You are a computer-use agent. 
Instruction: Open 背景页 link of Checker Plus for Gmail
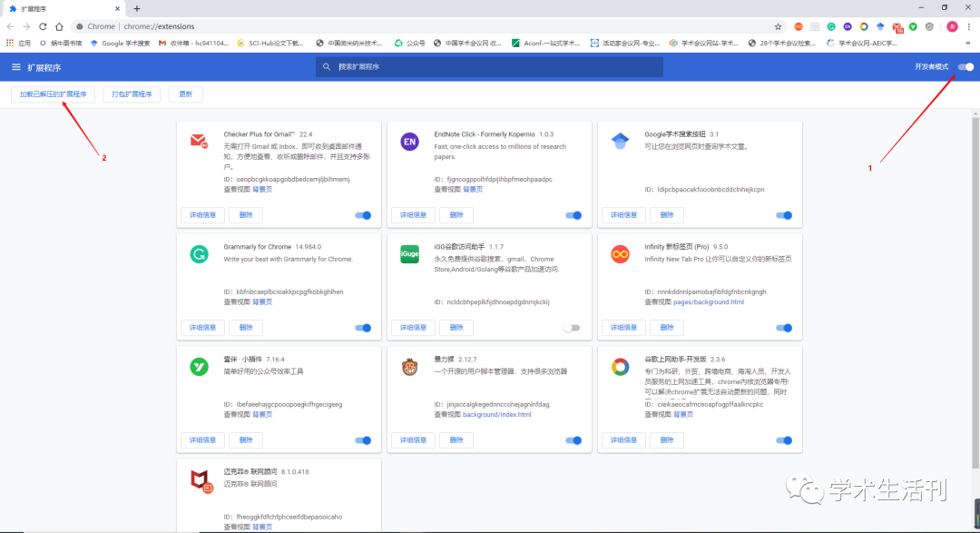[x=262, y=190]
